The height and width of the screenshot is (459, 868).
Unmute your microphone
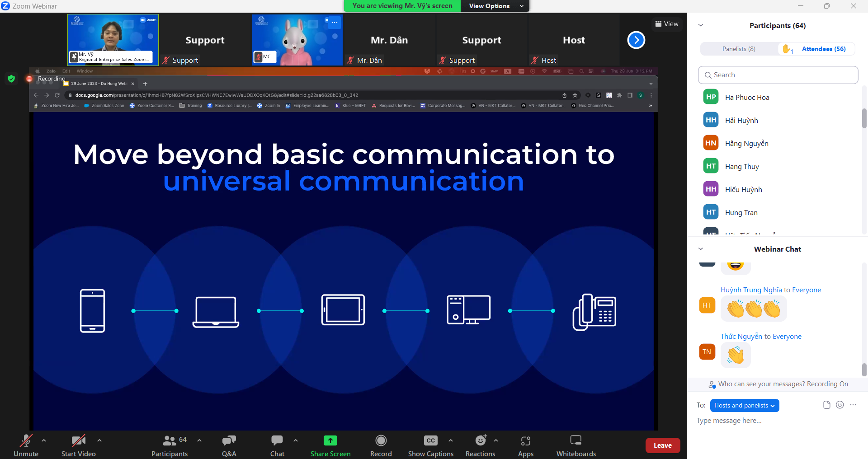pos(26,445)
